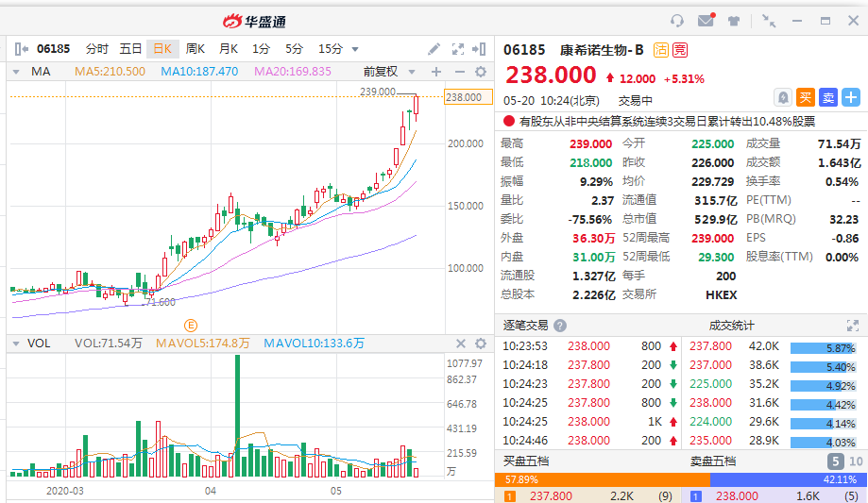Click the 225.000 statistics row at 35.2K
Viewport: 868px width, 503px height.
point(773,384)
